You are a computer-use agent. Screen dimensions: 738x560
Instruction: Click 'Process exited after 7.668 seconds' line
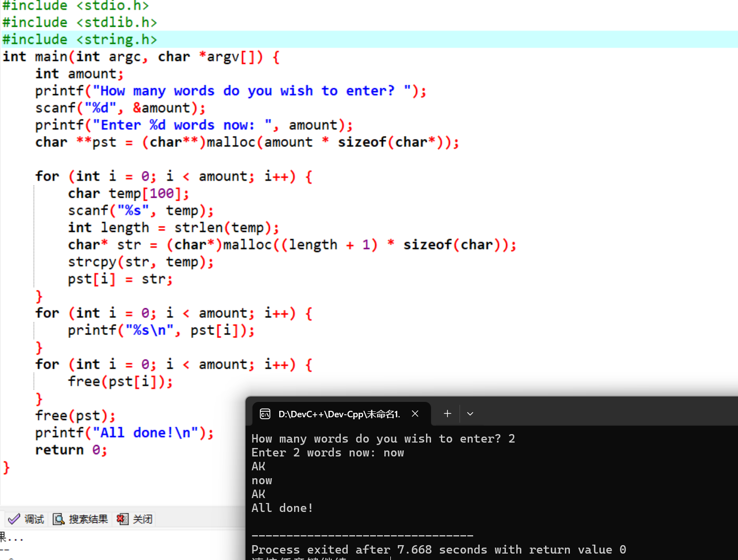tap(438, 550)
